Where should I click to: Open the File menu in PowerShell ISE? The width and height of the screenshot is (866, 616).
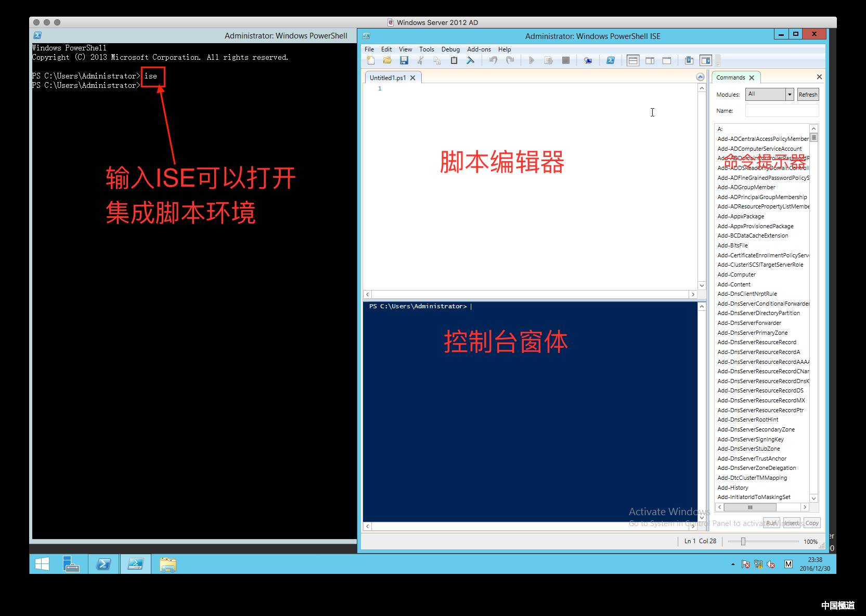pyautogui.click(x=369, y=49)
